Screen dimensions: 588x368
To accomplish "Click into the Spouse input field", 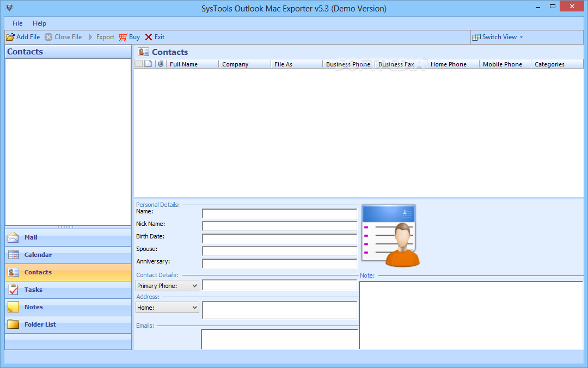I will 280,251.
